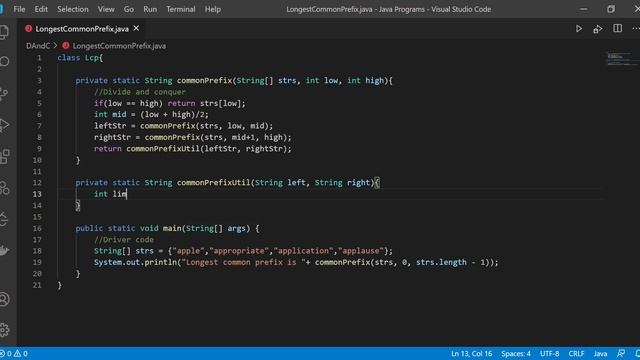Click 'leftStr' assignment on line 7
Screen dimensions: 640x360
(110, 126)
